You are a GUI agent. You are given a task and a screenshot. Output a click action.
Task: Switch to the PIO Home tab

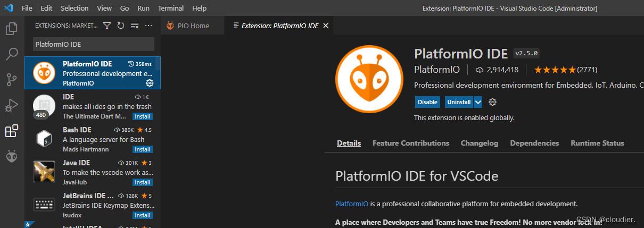pyautogui.click(x=192, y=26)
